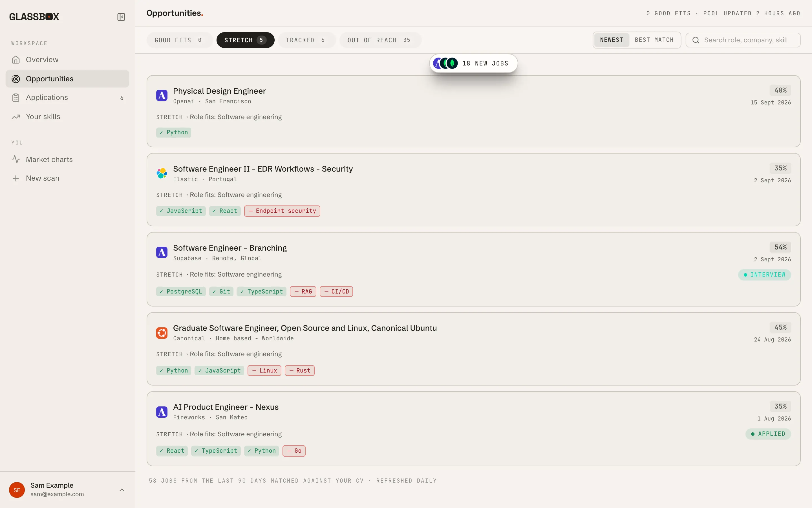The width and height of the screenshot is (812, 508).
Task: Click the CI/CD missing skill tag
Action: pos(336,291)
